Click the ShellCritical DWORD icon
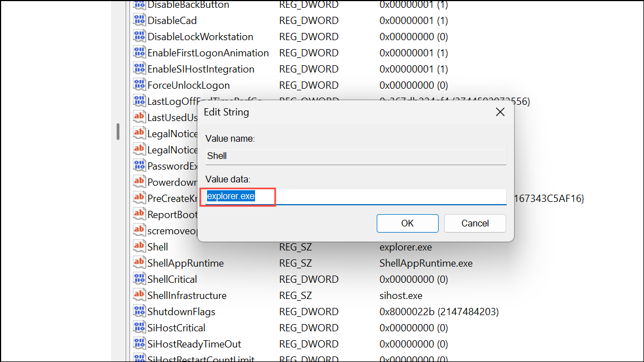The height and width of the screenshot is (362, 644). pyautogui.click(x=139, y=279)
